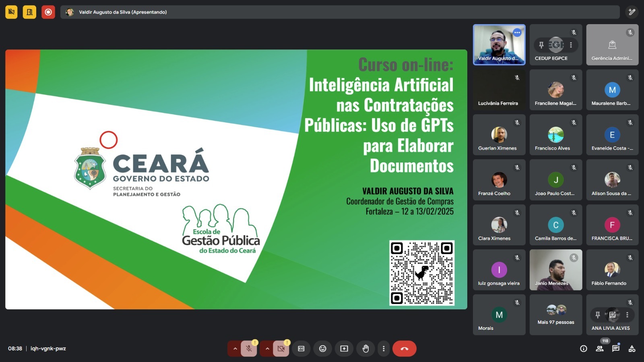Click Francisco Alves's participant tile
This screenshot has width=644, height=362.
click(556, 135)
